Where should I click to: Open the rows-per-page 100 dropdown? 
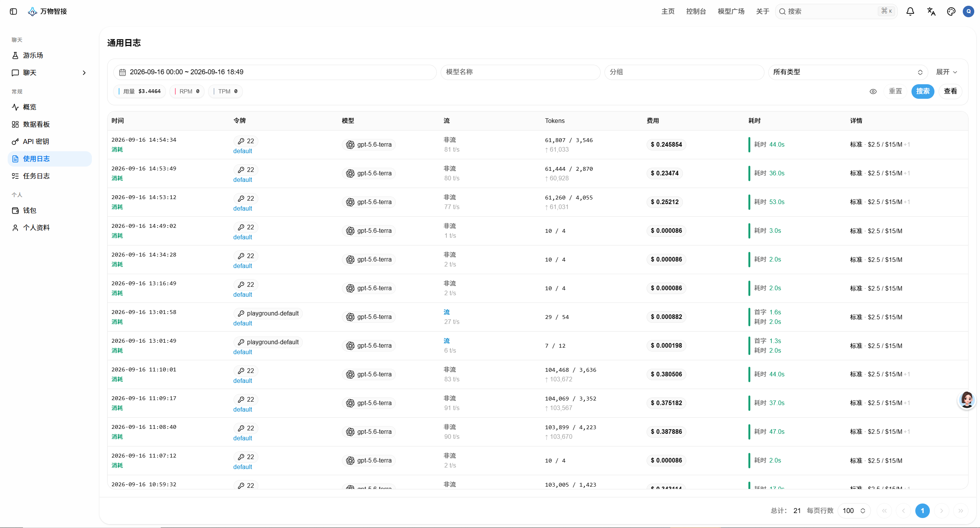click(x=854, y=511)
